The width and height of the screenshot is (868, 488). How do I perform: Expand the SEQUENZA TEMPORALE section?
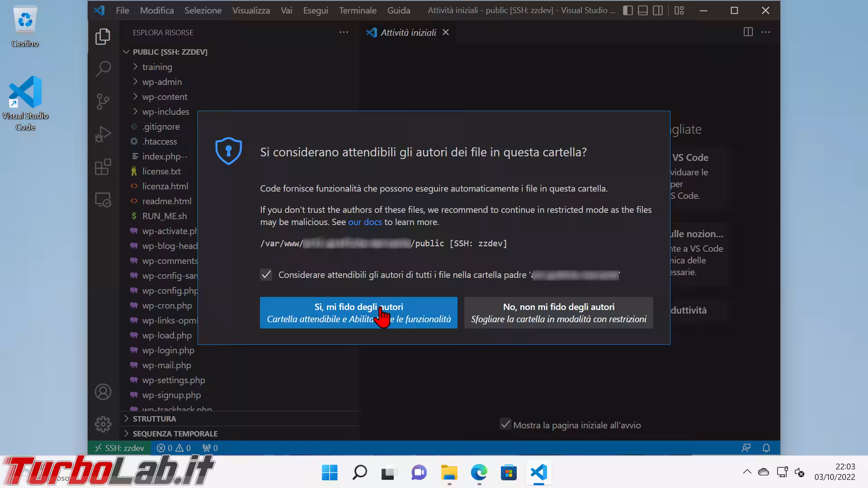click(x=175, y=433)
